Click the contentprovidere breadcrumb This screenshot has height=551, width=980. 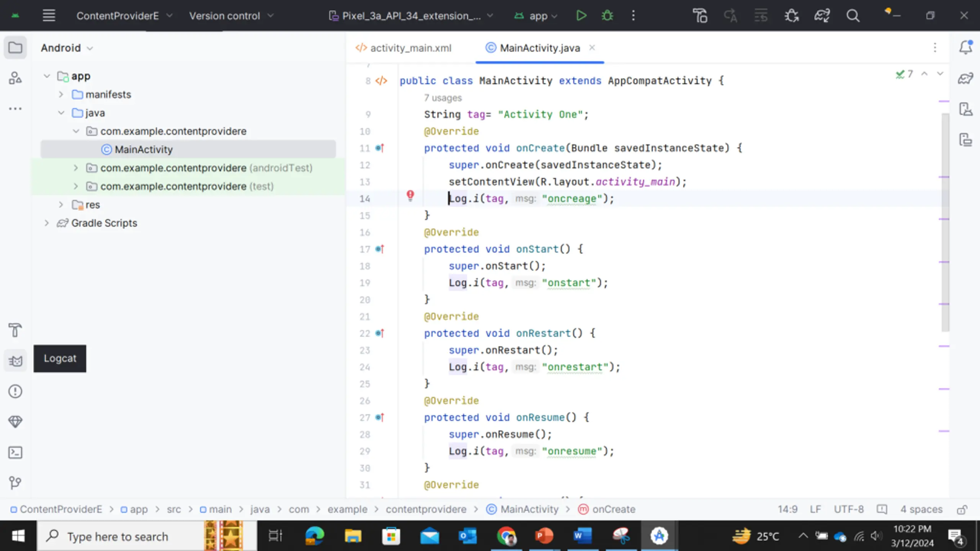[x=426, y=509]
